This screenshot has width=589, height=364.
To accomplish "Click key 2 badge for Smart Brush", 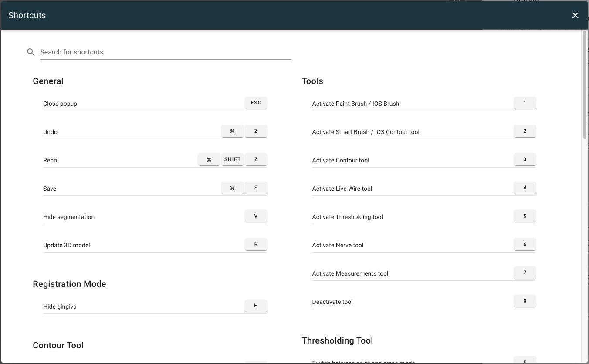I will click(525, 131).
